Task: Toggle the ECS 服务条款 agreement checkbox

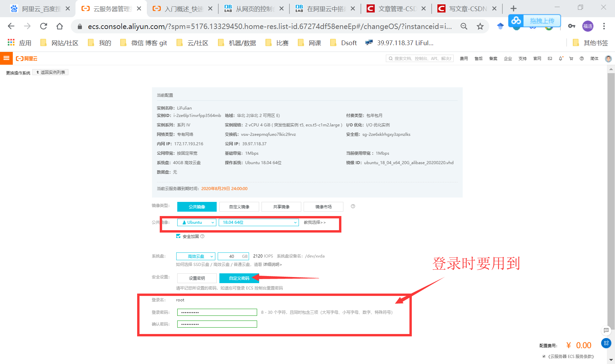Action: pyautogui.click(x=544, y=356)
